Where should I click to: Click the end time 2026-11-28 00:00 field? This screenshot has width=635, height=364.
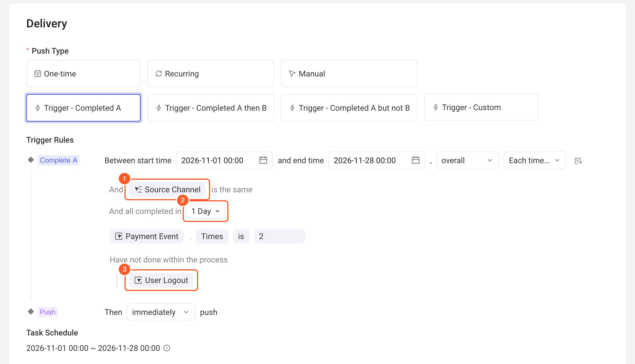[377, 160]
